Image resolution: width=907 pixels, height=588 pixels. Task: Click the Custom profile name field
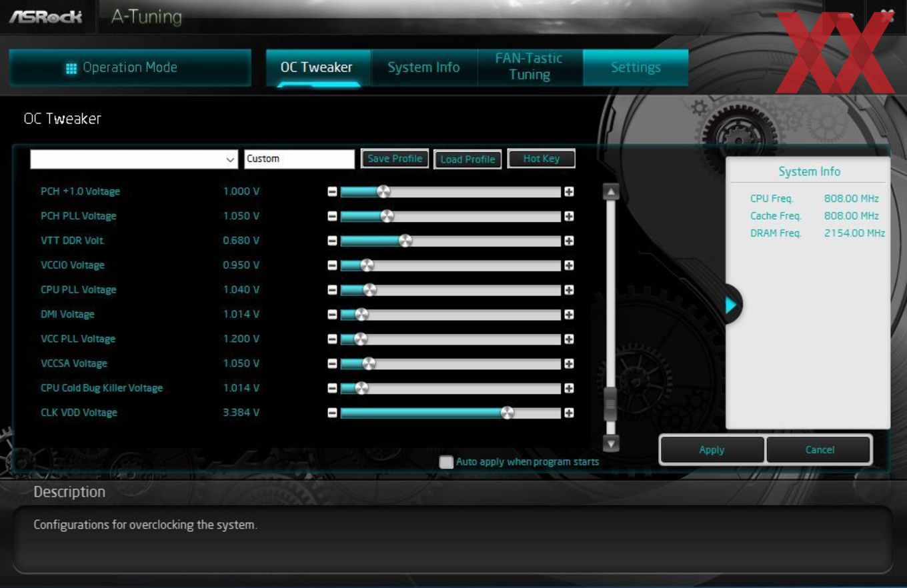[299, 159]
